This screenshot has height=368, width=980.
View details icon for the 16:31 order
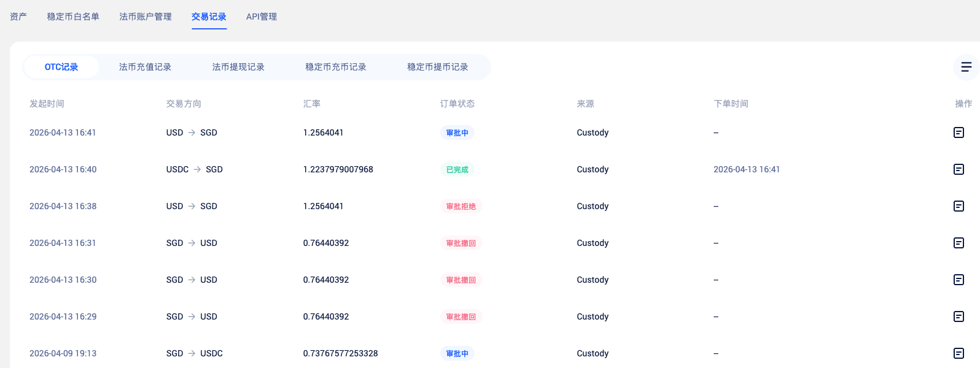(959, 243)
